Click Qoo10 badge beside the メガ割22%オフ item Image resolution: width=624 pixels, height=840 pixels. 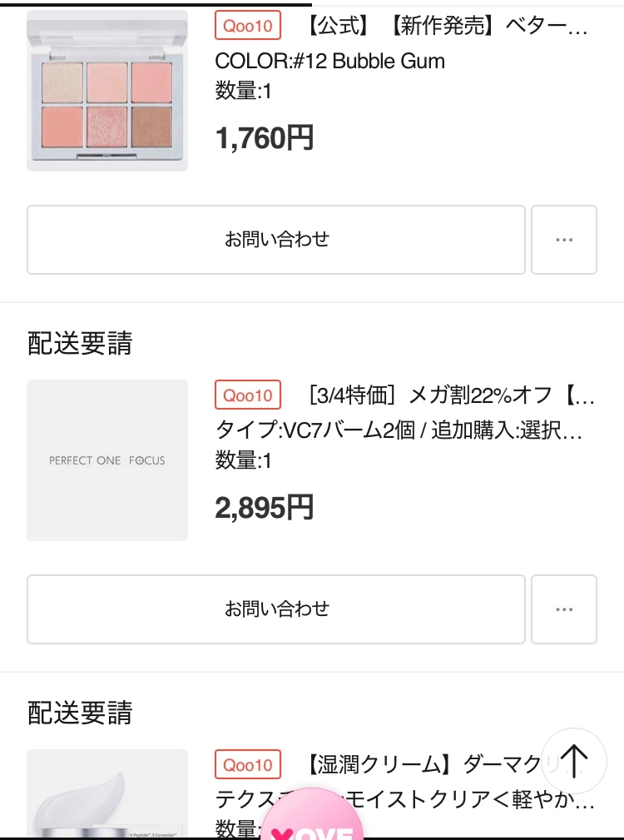point(248,395)
